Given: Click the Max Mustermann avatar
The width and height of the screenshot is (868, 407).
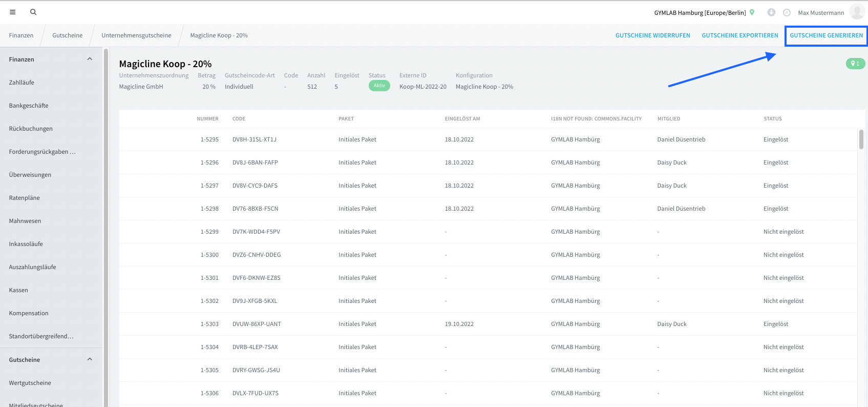Looking at the screenshot, I should coord(857,12).
